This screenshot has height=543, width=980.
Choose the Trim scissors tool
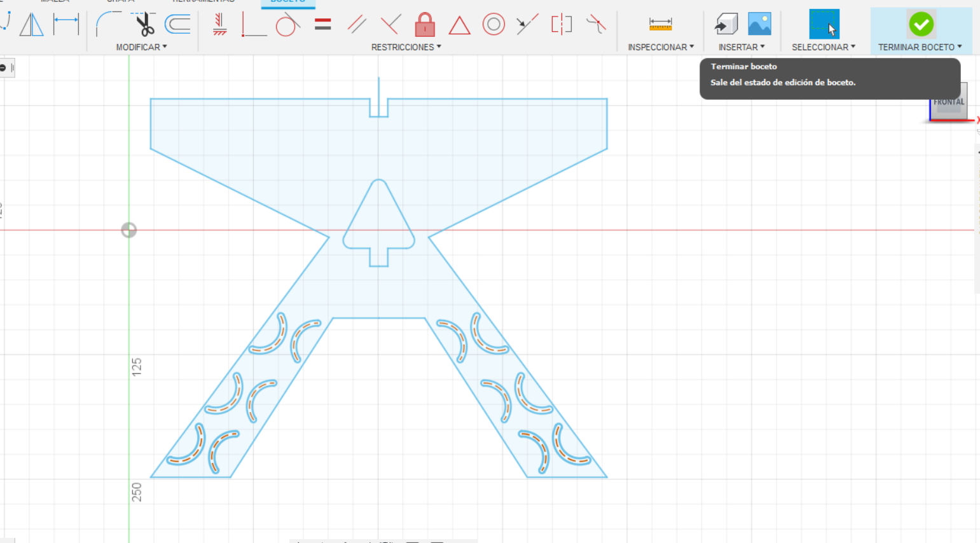point(144,24)
